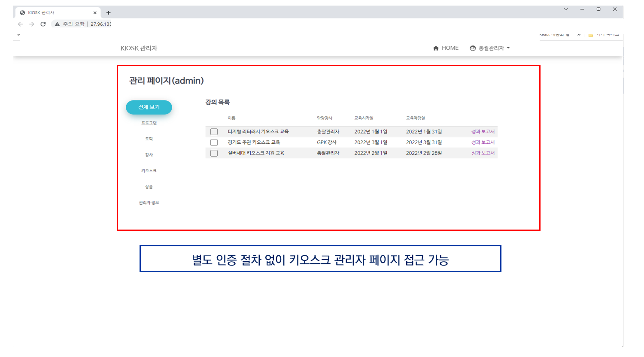Viewport: 644px width, 357px height.
Task: Click start date 2022년 3월 1일
Action: [x=371, y=142]
